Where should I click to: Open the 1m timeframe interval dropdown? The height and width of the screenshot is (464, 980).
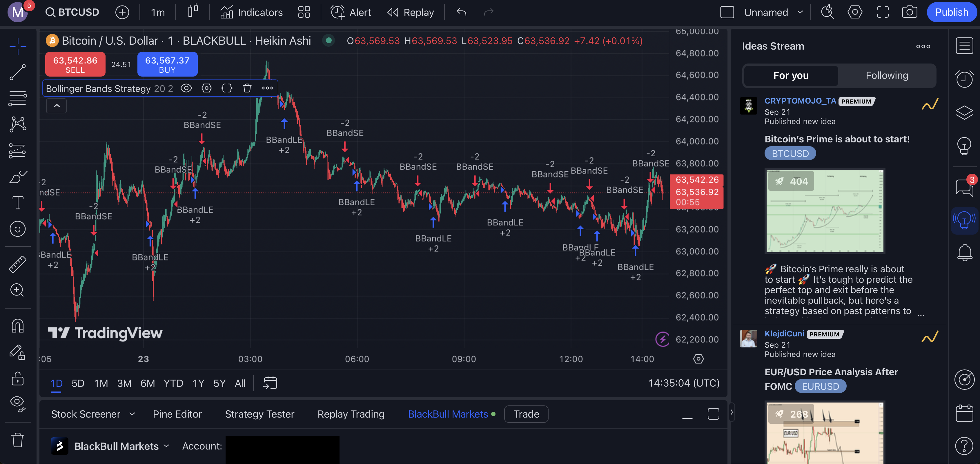pyautogui.click(x=158, y=12)
